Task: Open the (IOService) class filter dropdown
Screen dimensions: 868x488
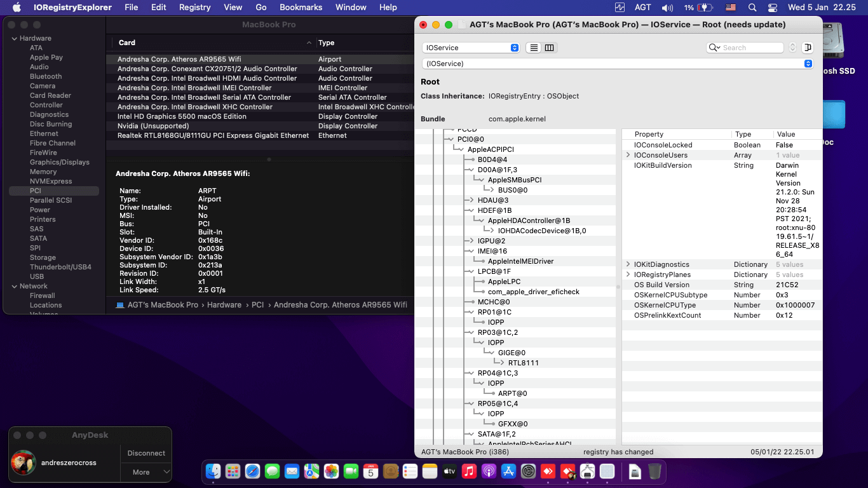Action: click(x=617, y=64)
